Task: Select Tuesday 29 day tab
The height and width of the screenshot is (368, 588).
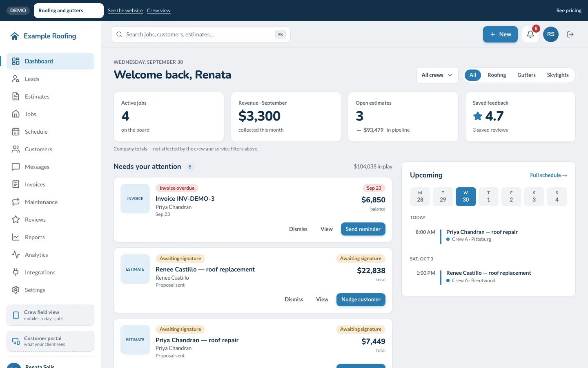Action: (x=443, y=197)
